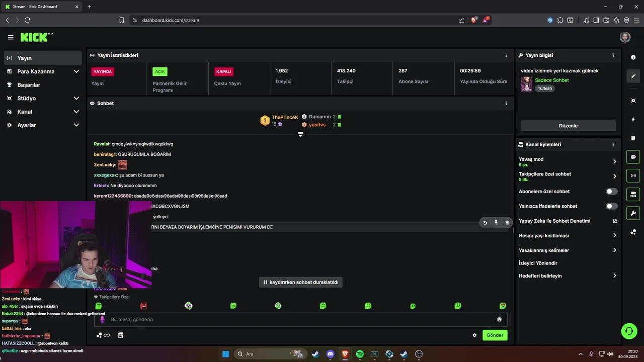Click the Düzenle button
The width and height of the screenshot is (644, 362).
tap(568, 126)
